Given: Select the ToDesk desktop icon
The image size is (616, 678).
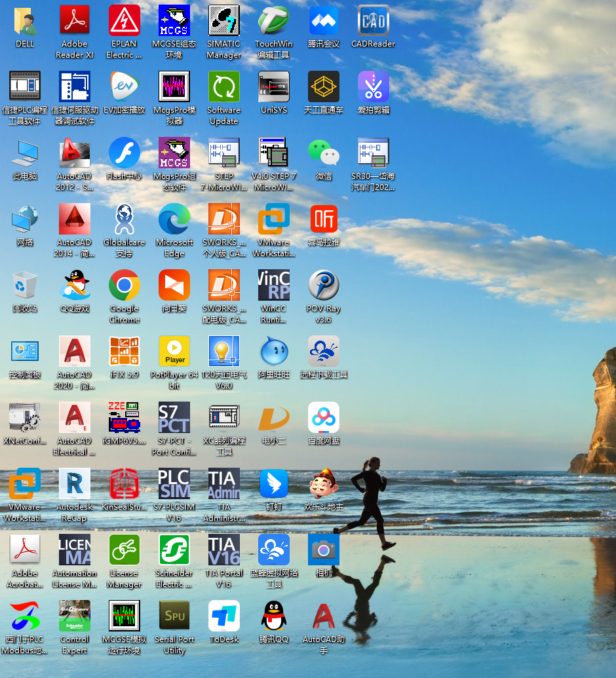Looking at the screenshot, I should (224, 616).
